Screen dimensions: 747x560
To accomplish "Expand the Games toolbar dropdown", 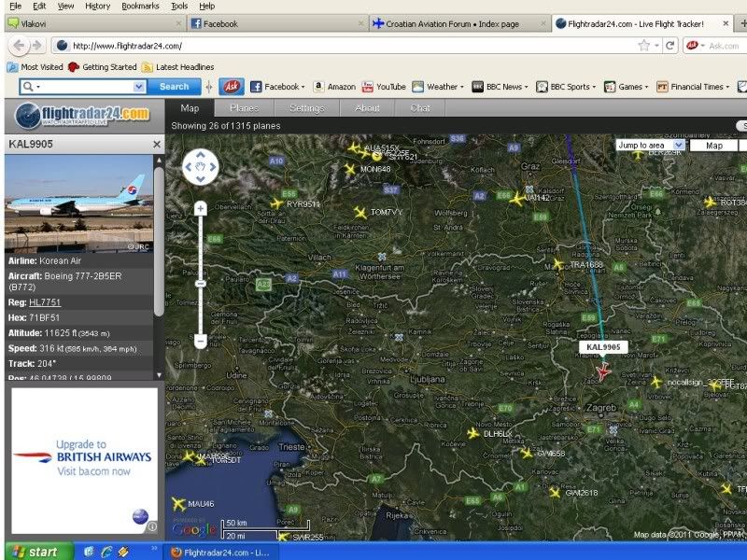I will tap(646, 87).
